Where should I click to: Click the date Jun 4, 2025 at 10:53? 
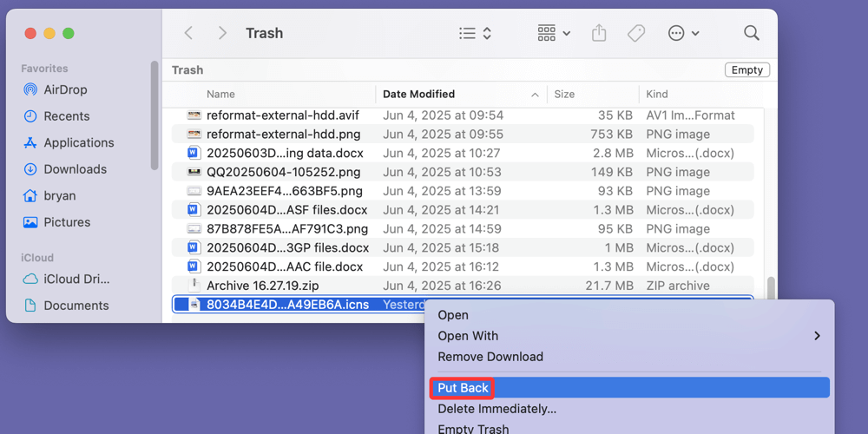442,172
